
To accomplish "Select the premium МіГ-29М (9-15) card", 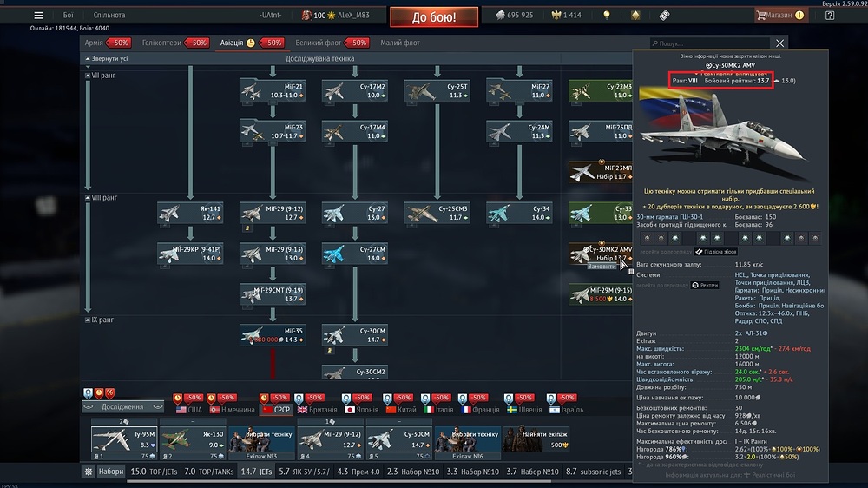I will [602, 294].
